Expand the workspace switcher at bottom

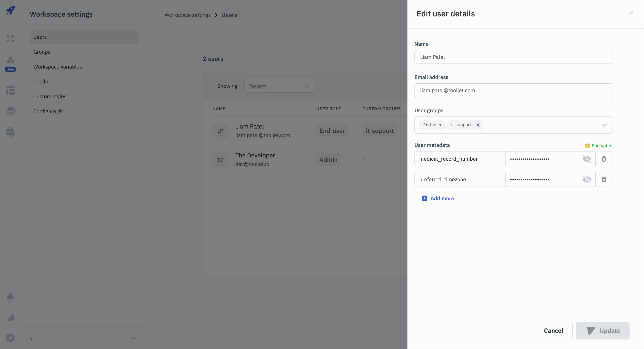(x=133, y=338)
